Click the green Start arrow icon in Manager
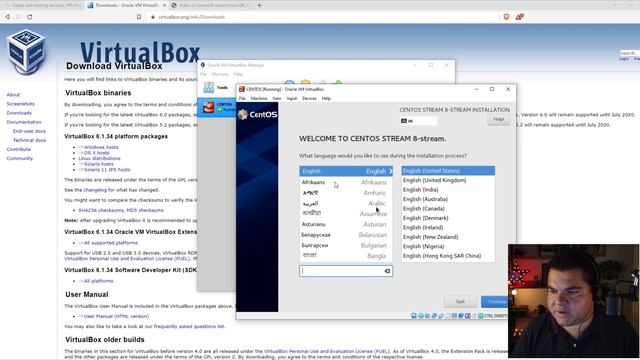640x360 pixels. click(x=339, y=83)
